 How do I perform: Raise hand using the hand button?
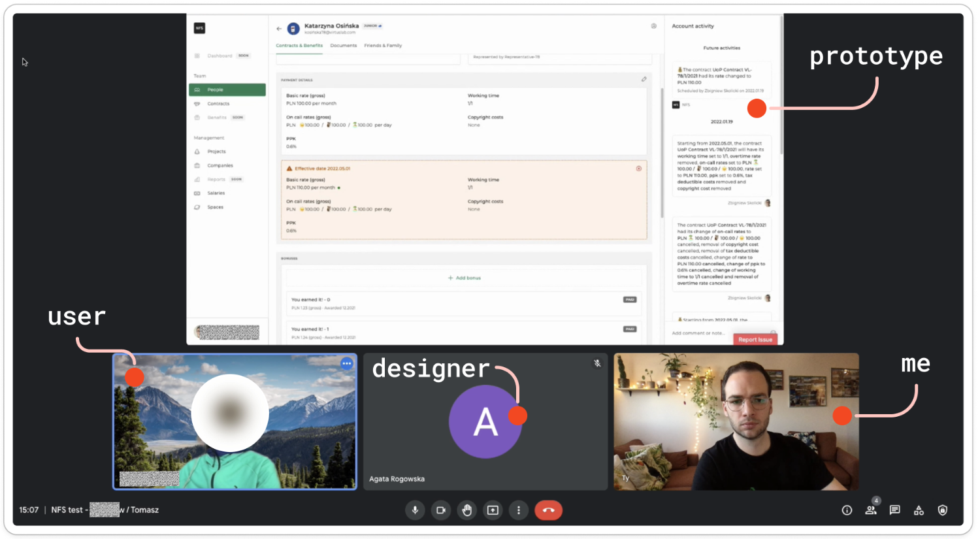(466, 510)
